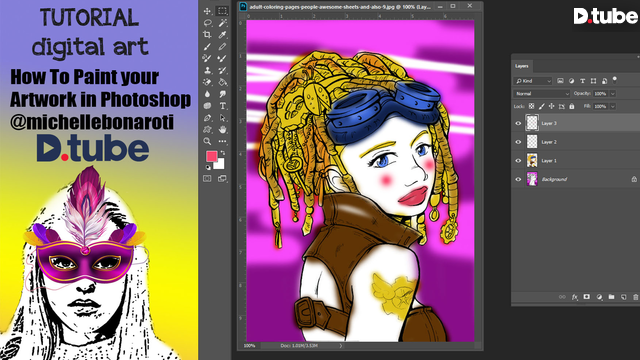Screen dimensions: 640x360
Task: Click the 100% zoom field in status bar
Action: (x=250, y=346)
